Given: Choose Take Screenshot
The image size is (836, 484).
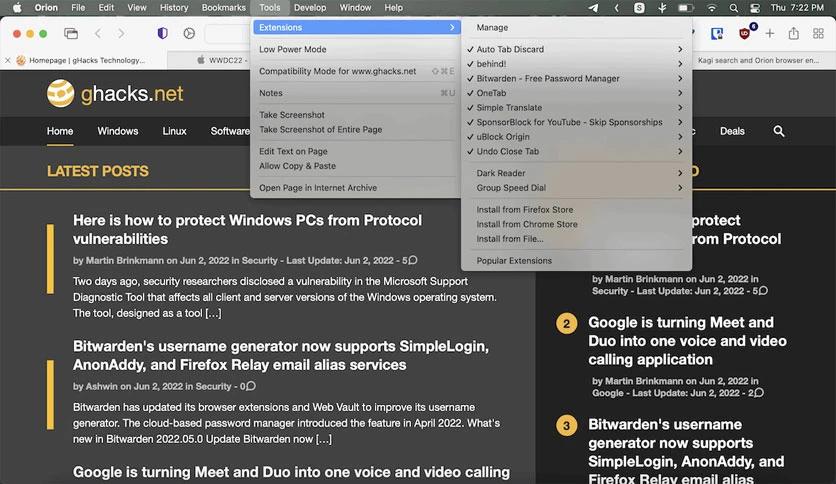Looking at the screenshot, I should pos(356,115).
